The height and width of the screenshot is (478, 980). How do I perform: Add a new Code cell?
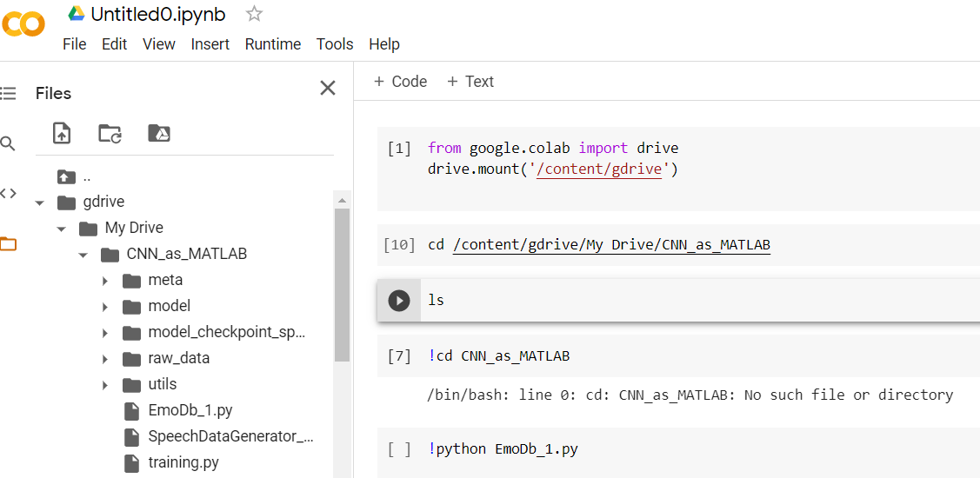coord(400,82)
